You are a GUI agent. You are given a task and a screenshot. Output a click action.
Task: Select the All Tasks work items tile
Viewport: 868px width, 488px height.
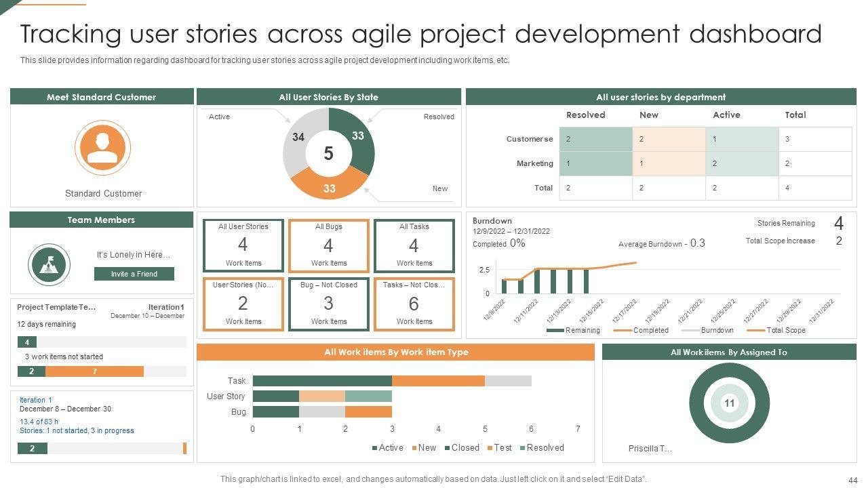[414, 245]
